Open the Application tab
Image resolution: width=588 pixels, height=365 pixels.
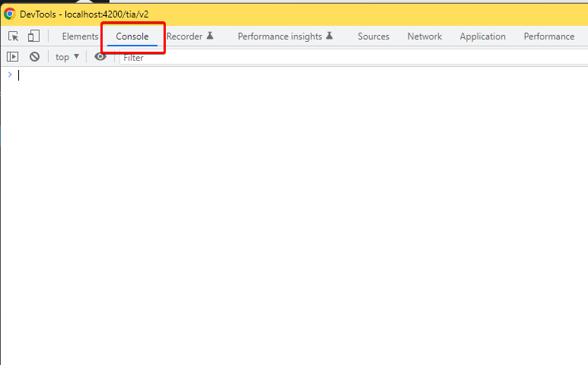pos(482,36)
